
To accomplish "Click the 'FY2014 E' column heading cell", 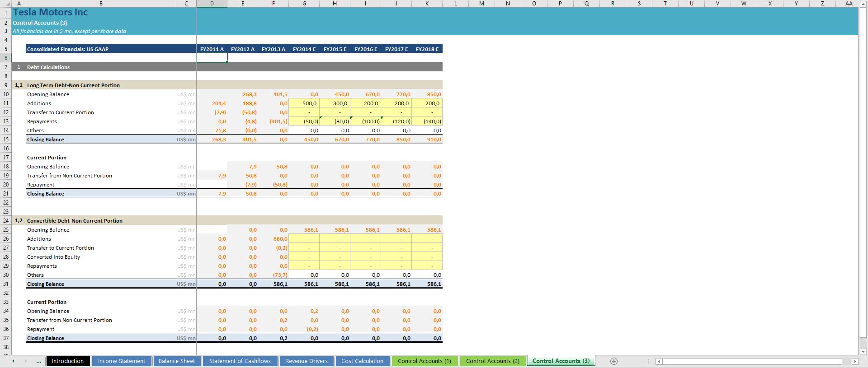I will pyautogui.click(x=304, y=49).
